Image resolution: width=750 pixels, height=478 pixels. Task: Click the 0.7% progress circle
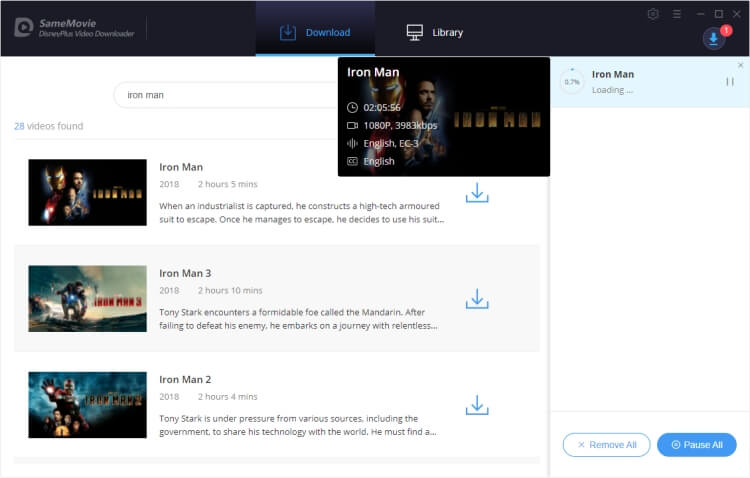pos(572,82)
